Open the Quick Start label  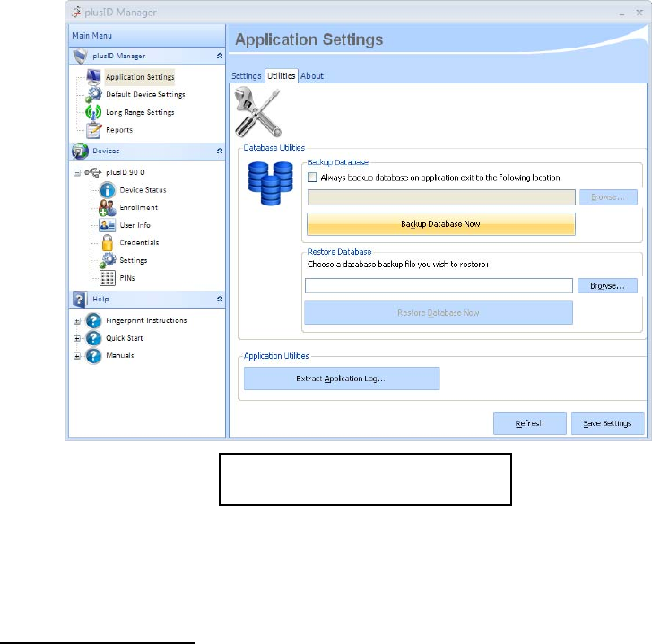pos(125,338)
